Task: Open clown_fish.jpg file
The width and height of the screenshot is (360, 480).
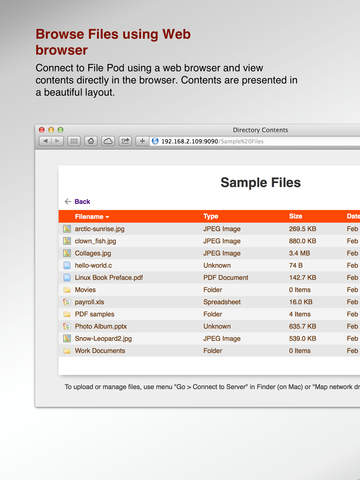Action: [x=95, y=241]
